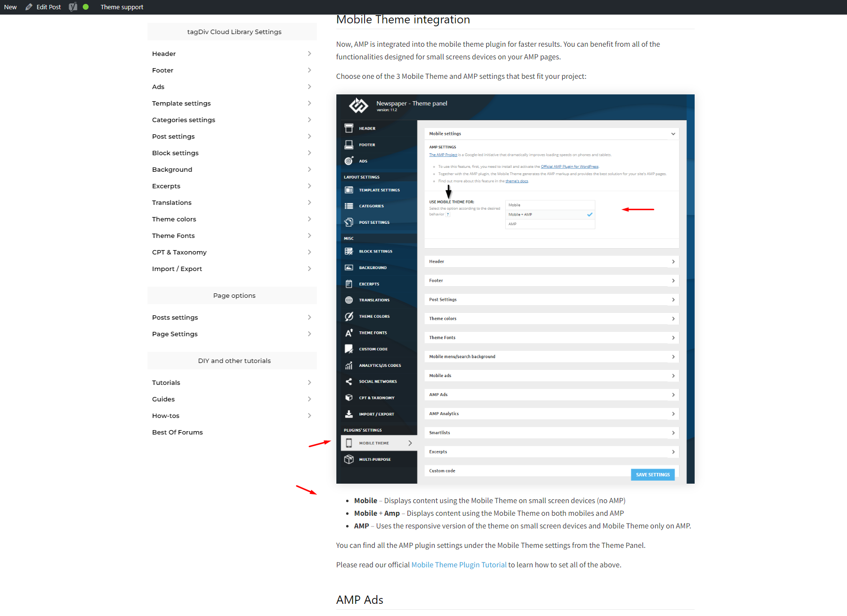
Task: Open Mobile Theme Plugin Tutorial link
Action: (459, 565)
